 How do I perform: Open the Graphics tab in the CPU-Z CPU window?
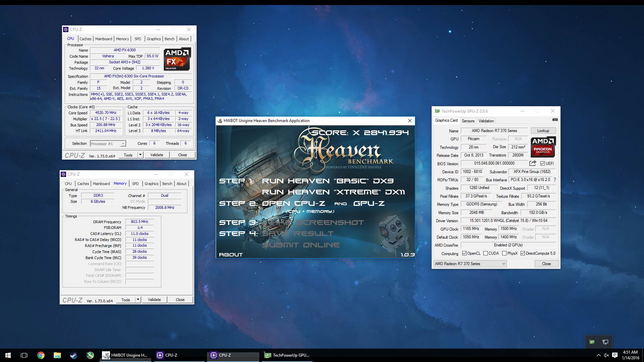[154, 39]
